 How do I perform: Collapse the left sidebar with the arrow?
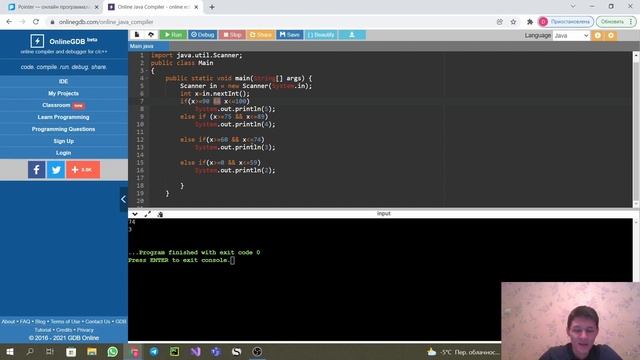pos(124,199)
